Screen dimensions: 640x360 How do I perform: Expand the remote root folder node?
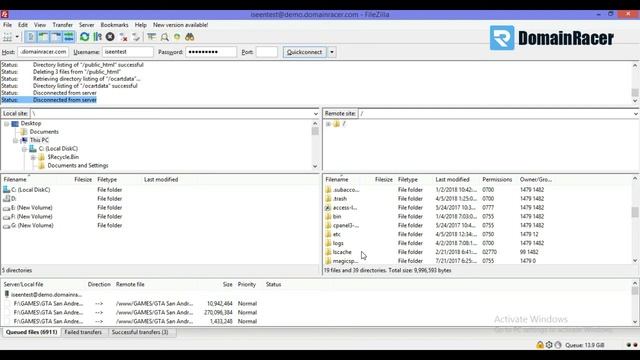tap(328, 124)
